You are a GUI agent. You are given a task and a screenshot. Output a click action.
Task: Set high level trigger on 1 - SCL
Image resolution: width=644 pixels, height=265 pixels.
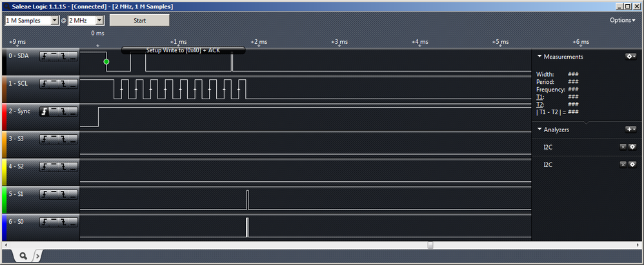54,84
